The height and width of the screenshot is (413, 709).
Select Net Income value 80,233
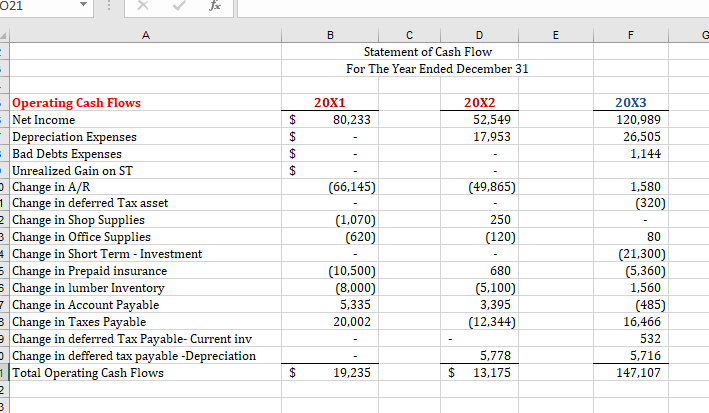(330, 120)
